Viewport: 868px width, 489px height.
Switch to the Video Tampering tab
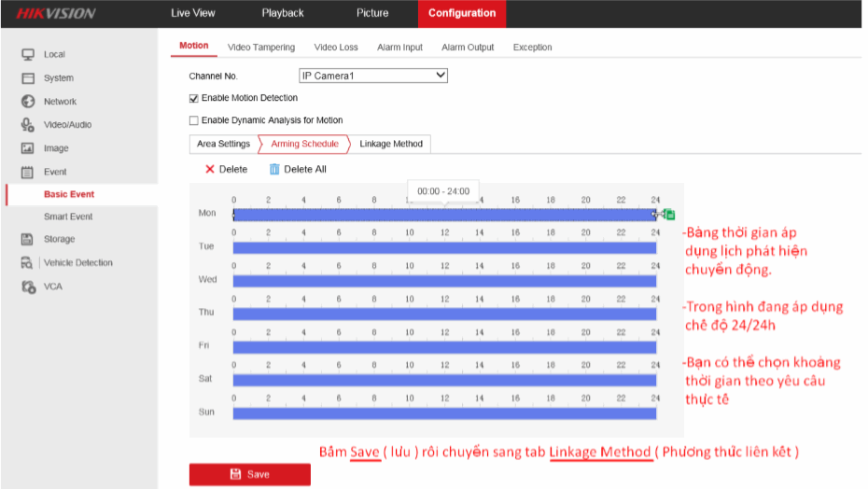coord(261,48)
